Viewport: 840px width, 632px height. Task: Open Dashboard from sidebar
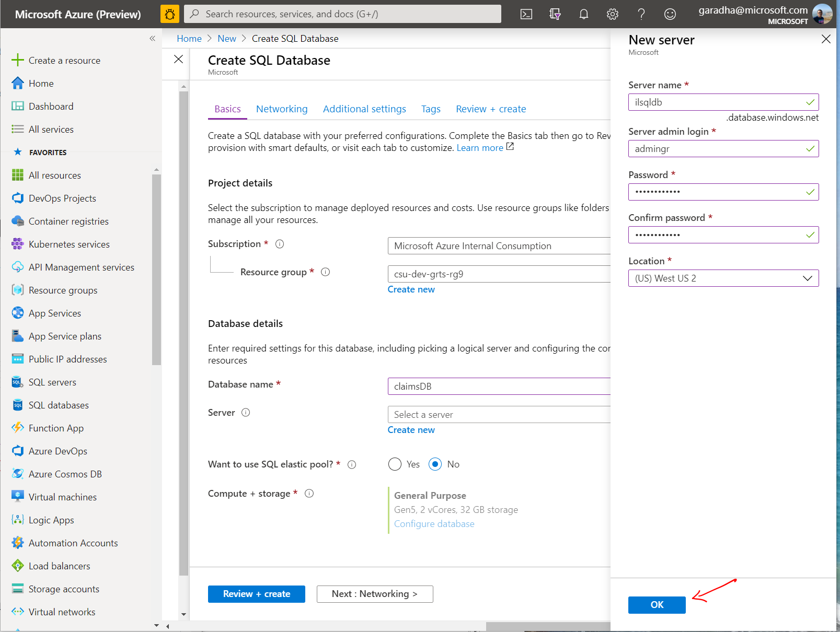click(x=51, y=107)
